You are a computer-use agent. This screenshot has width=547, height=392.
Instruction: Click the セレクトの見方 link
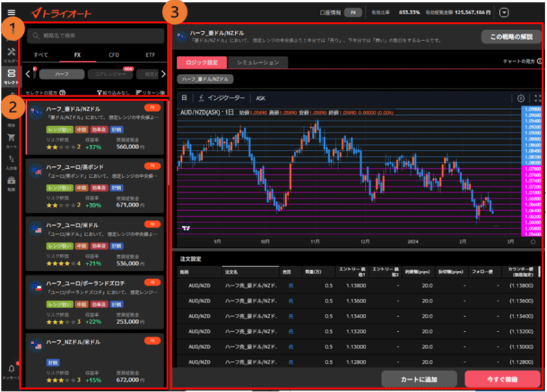pyautogui.click(x=42, y=93)
